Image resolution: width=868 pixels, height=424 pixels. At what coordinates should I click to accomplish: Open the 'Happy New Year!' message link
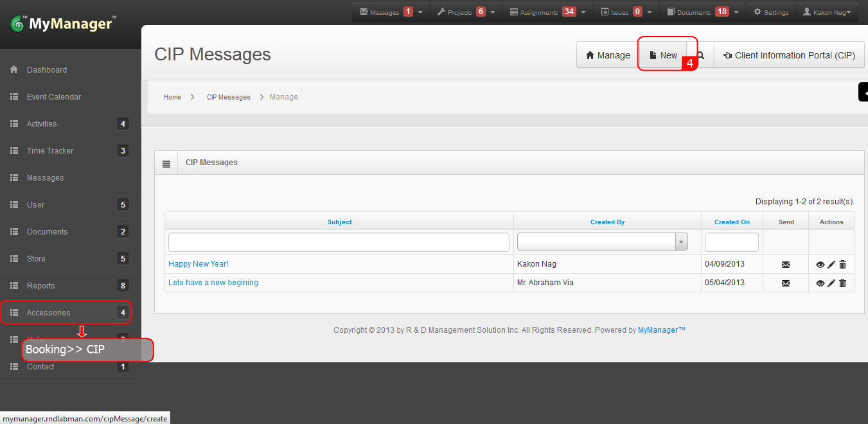(198, 264)
